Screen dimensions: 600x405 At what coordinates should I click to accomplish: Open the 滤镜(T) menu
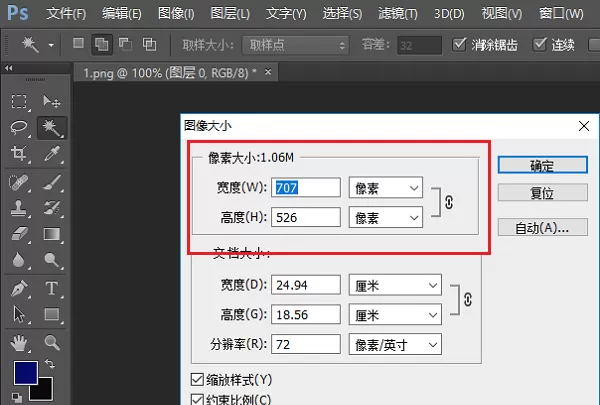click(398, 14)
